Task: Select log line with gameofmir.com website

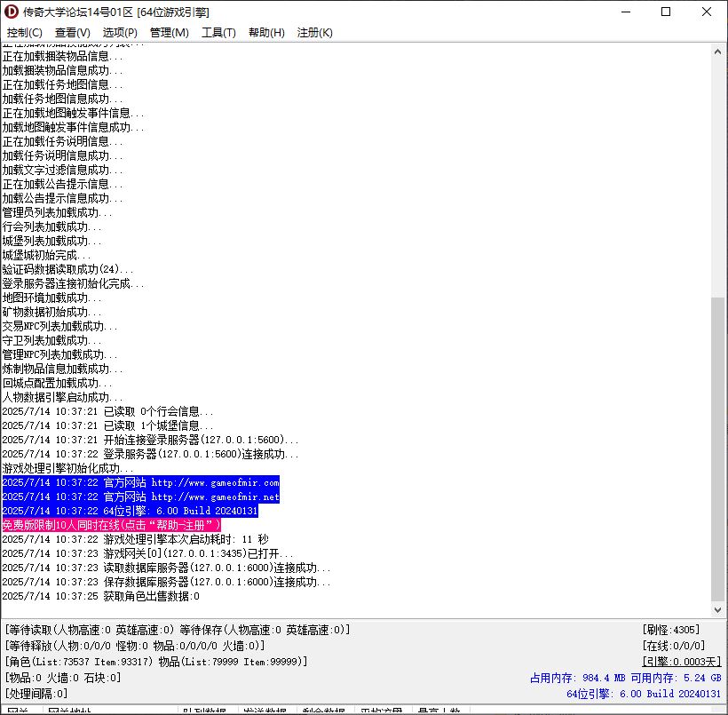Action: click(x=140, y=482)
